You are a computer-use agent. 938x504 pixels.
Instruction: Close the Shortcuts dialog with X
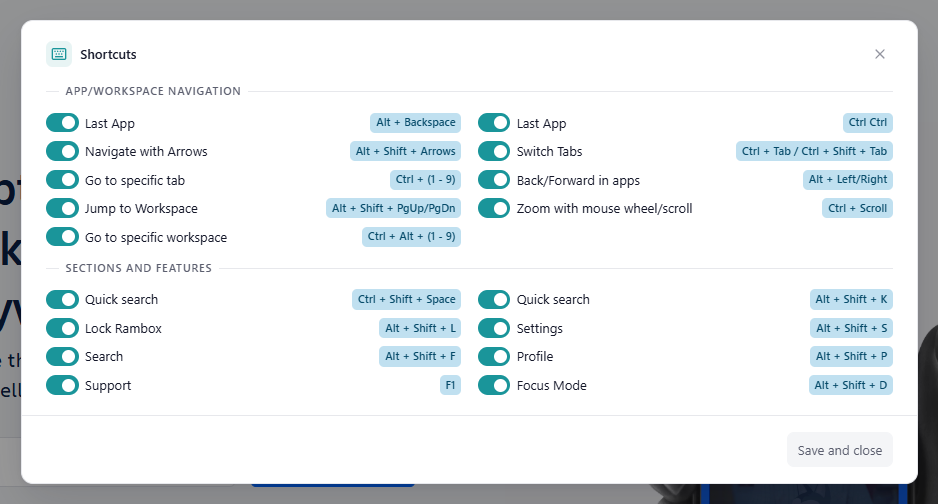coord(879,54)
